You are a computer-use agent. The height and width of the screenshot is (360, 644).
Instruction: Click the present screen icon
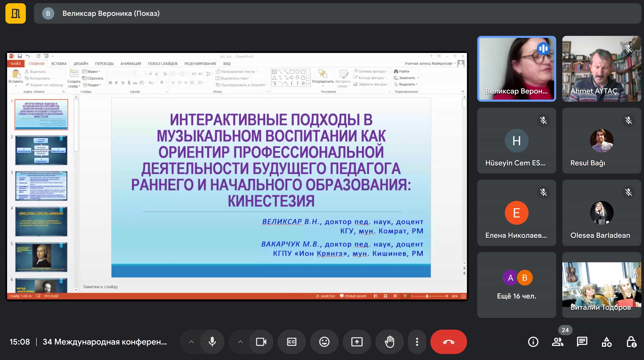pyautogui.click(x=357, y=342)
